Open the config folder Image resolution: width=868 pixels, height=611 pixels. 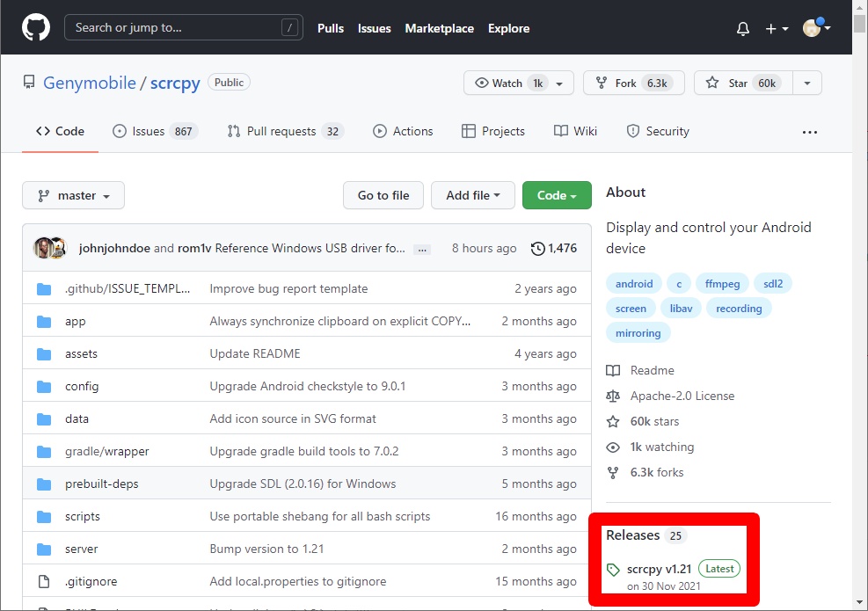pyautogui.click(x=82, y=386)
